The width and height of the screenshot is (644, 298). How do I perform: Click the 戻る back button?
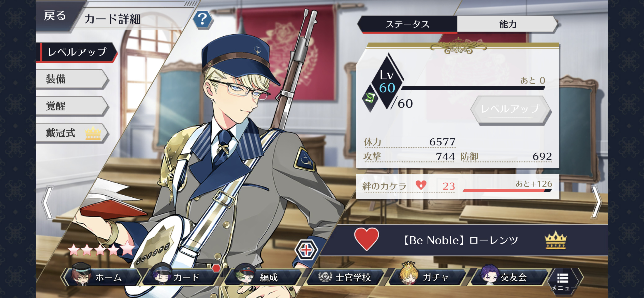pos(55,16)
